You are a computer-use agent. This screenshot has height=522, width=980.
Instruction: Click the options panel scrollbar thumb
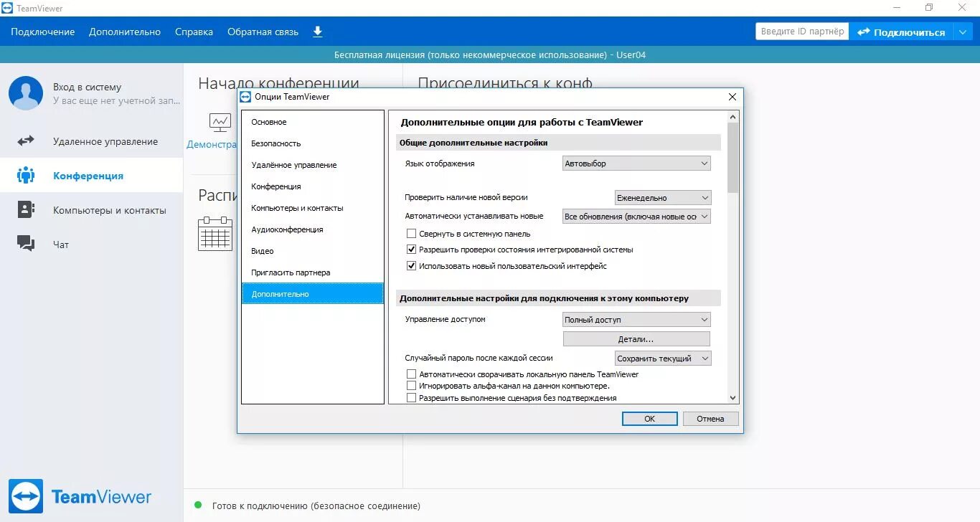pyautogui.click(x=732, y=158)
